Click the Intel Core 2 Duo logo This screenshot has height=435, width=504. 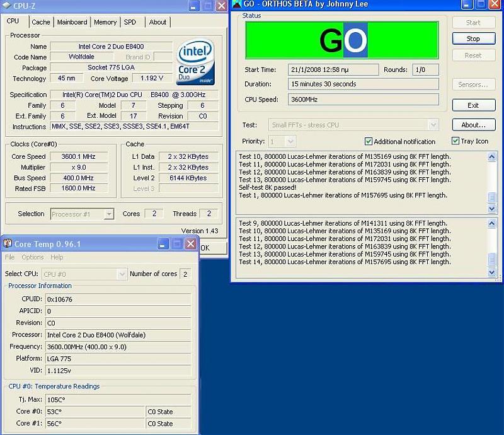click(195, 62)
